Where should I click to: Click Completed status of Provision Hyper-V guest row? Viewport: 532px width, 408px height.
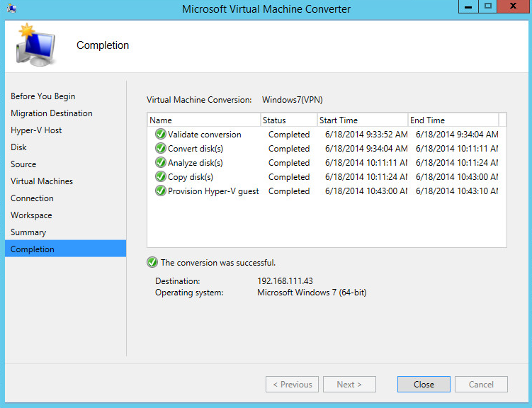coord(289,191)
